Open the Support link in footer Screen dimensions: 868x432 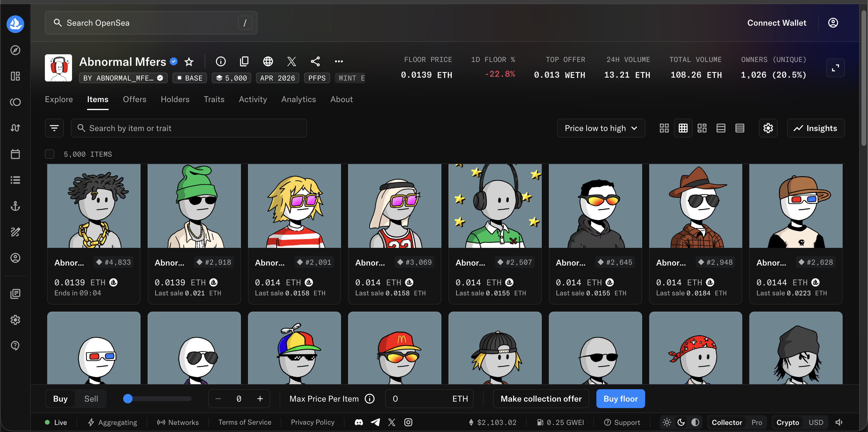pyautogui.click(x=622, y=422)
